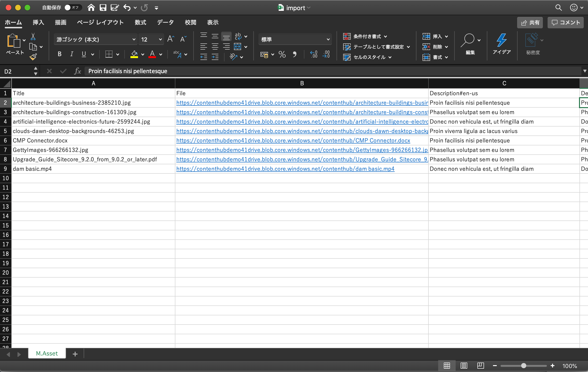
Task: Click the 共有 share button
Action: tap(530, 23)
